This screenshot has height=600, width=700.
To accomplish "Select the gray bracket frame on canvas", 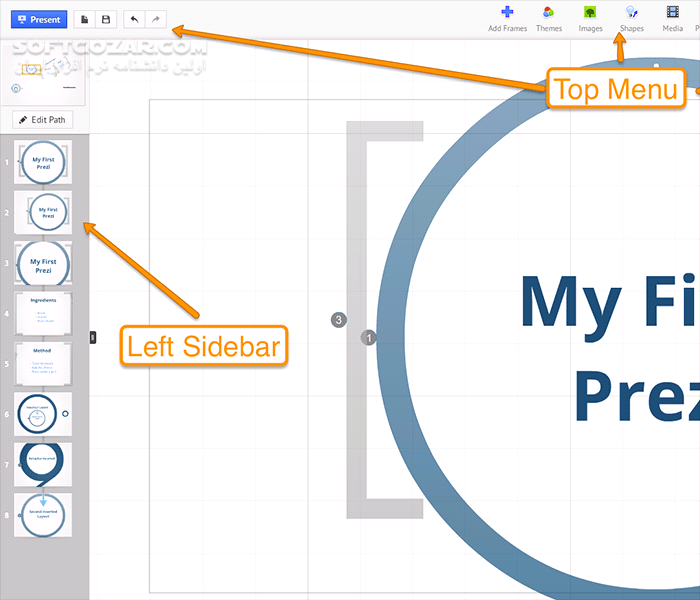I will (357, 320).
